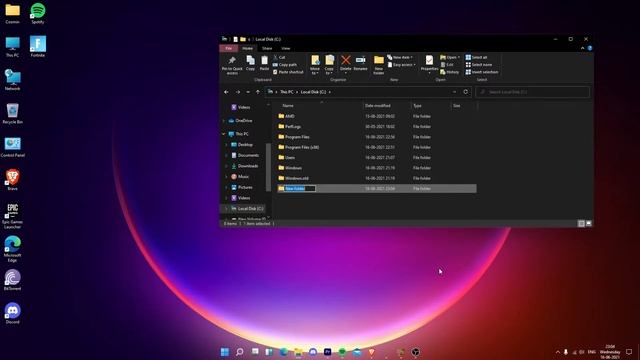Screen dimensions: 640x360
Task: Go forward with the forward arrow
Action: [238, 92]
